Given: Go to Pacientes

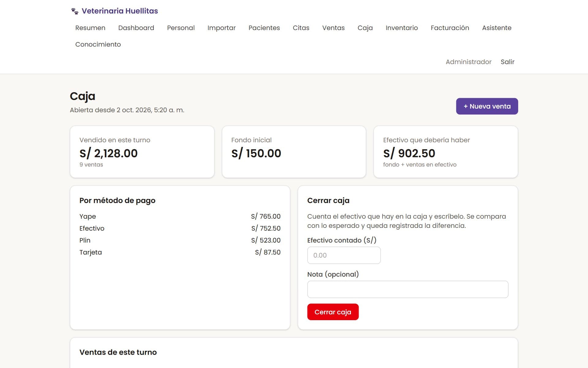Looking at the screenshot, I should (264, 28).
